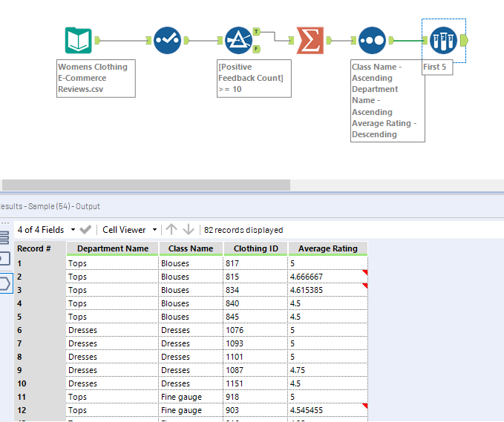The image size is (504, 422).
Task: Select the Sort tool icon
Action: point(371,40)
